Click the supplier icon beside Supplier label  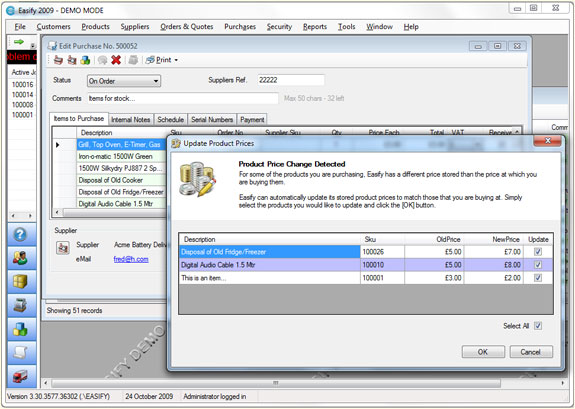(63, 248)
